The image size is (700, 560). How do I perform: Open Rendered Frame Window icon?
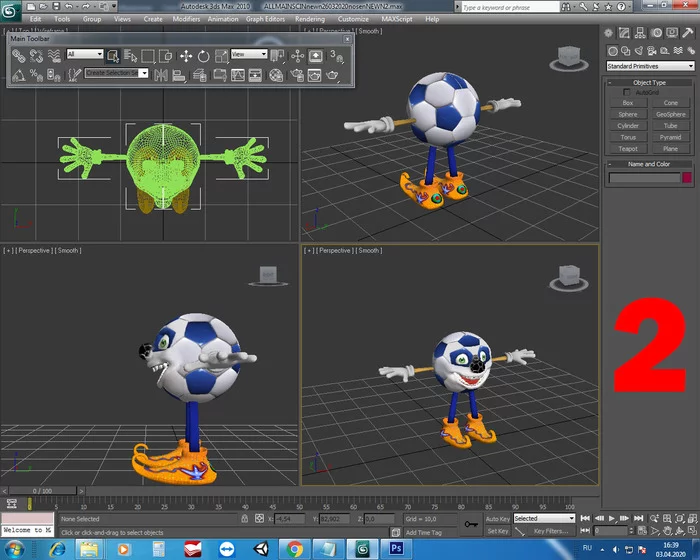(x=314, y=75)
